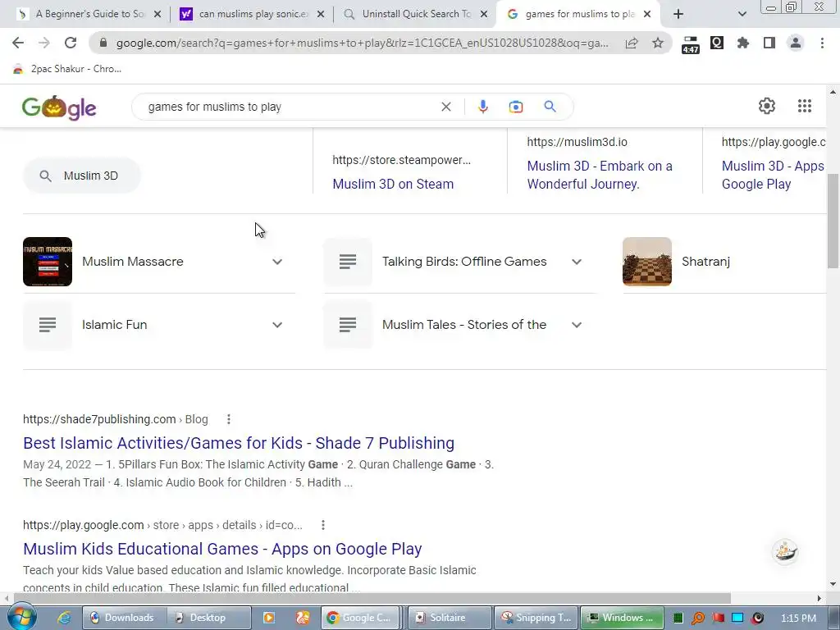840x630 pixels.
Task: Bookmark this page with the star
Action: (658, 43)
